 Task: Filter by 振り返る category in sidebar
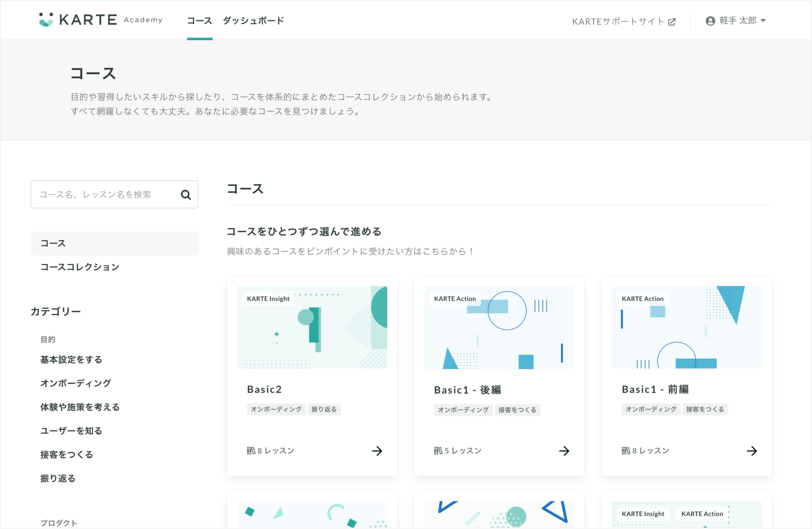tap(58, 478)
